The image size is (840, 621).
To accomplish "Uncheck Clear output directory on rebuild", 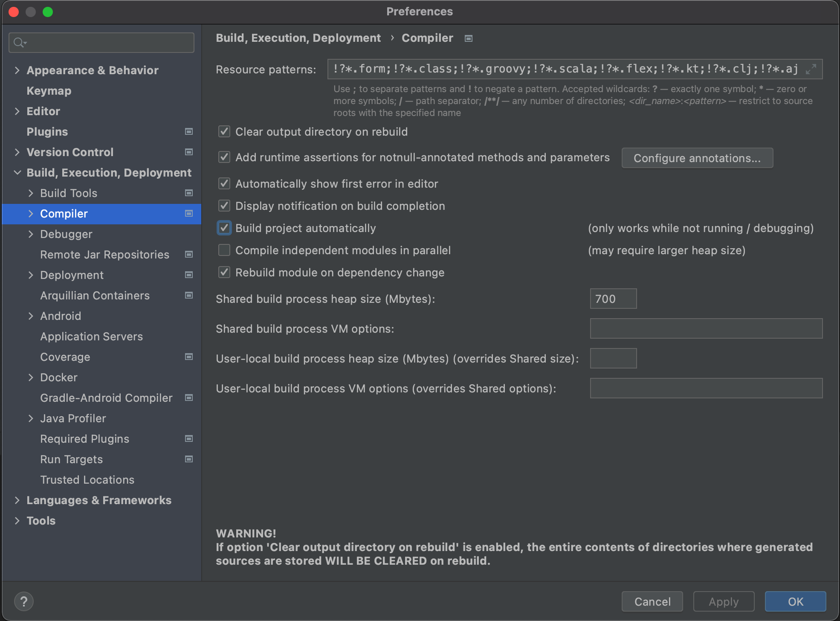I will click(224, 131).
